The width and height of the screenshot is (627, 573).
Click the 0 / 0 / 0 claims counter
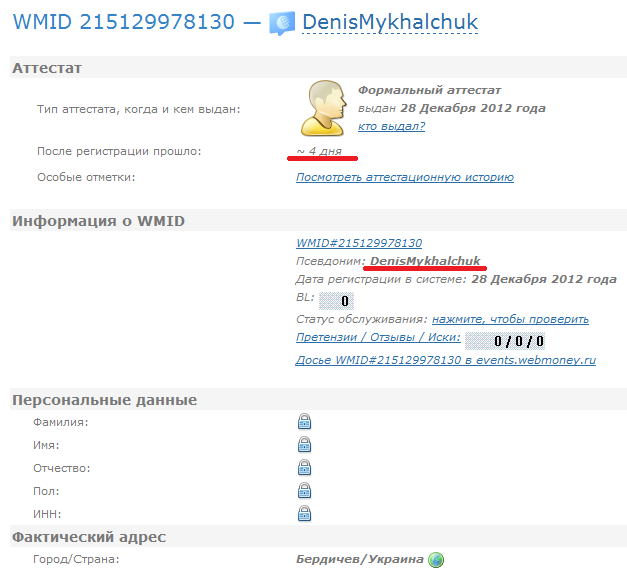(x=505, y=341)
